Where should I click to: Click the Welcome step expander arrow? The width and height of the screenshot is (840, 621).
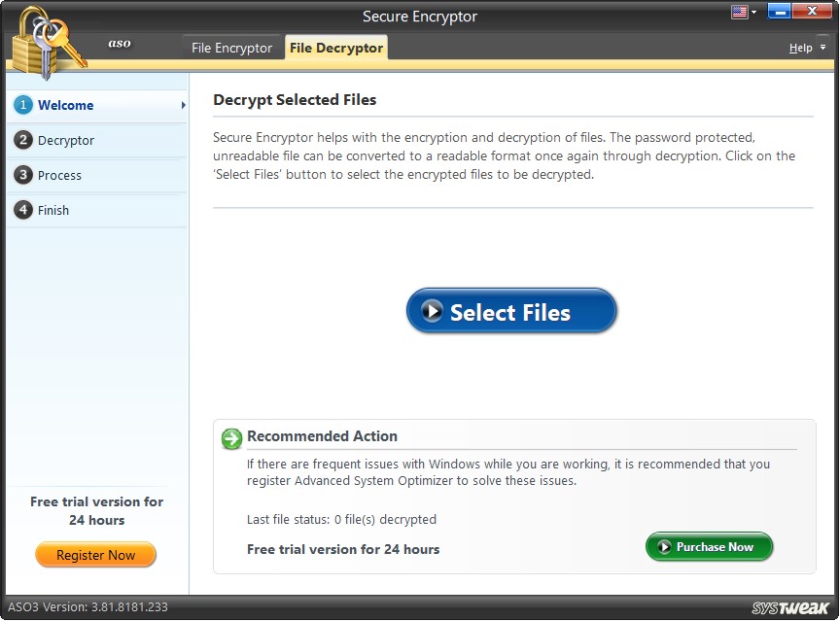182,105
